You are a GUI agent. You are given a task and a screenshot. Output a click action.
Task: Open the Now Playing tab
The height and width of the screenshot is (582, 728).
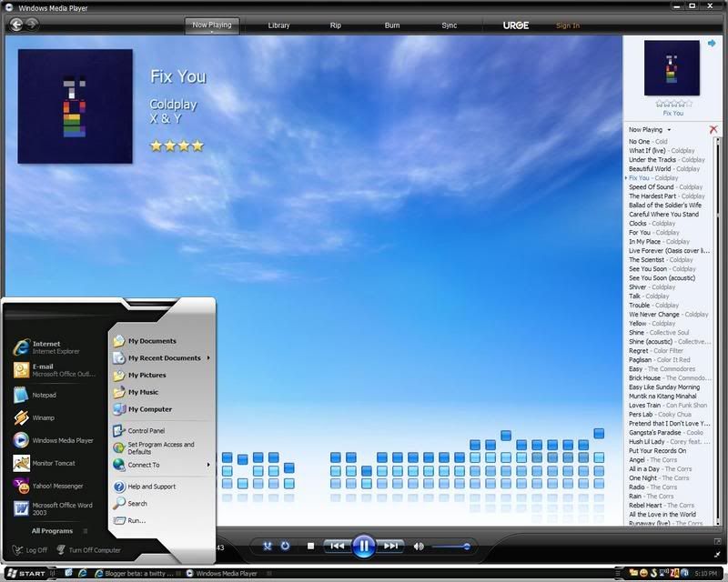212,25
